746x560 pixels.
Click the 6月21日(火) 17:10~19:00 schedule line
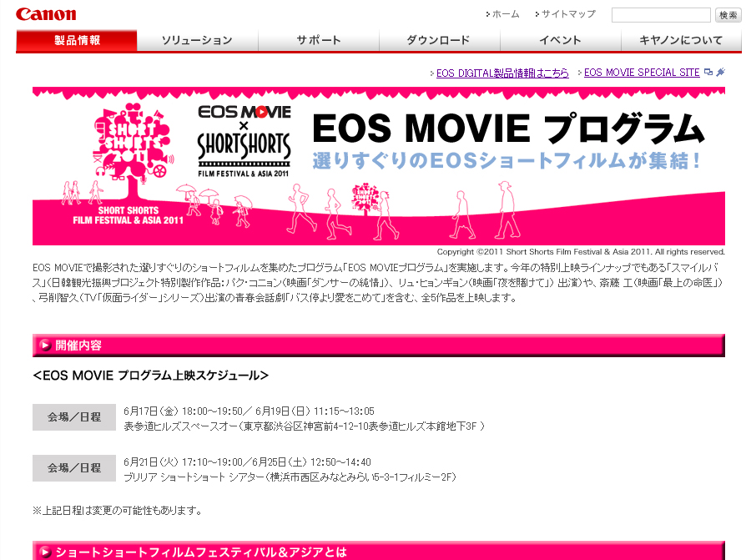click(247, 462)
